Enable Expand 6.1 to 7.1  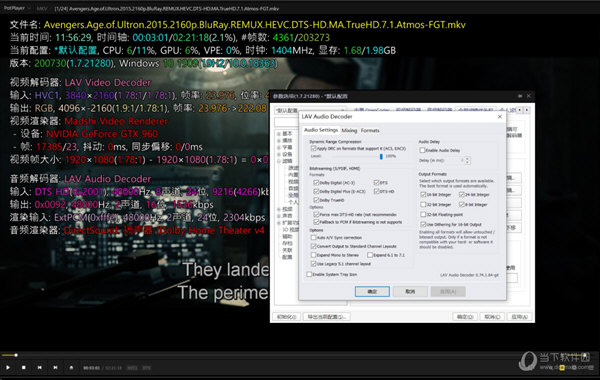point(370,255)
